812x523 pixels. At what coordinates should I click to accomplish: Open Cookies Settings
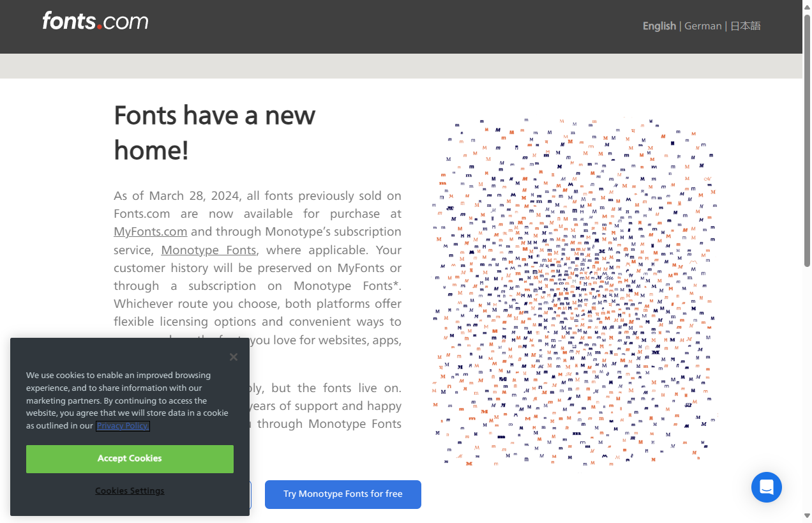coord(130,490)
